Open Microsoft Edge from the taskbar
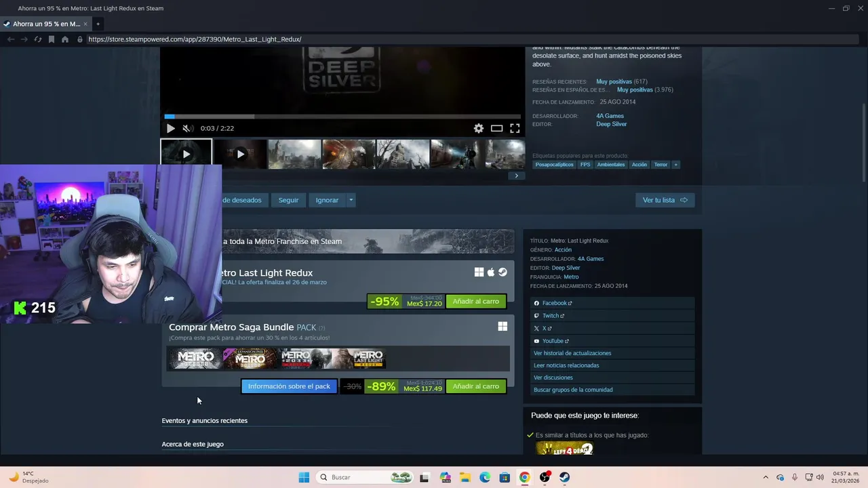The width and height of the screenshot is (868, 488). click(x=485, y=477)
